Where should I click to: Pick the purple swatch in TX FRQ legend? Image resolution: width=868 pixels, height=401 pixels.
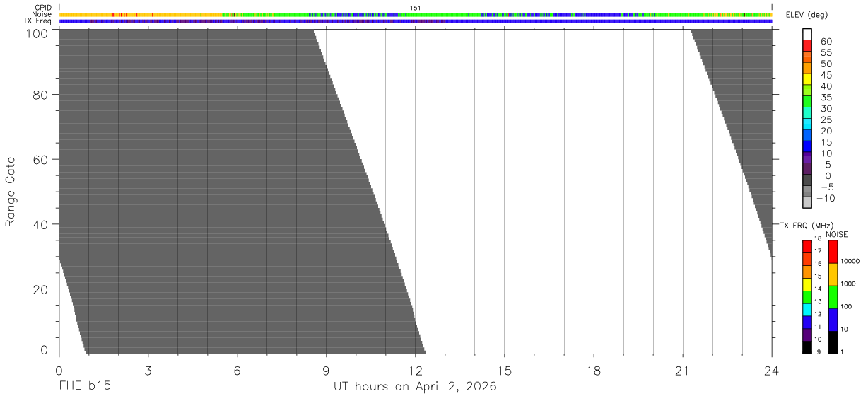[807, 335]
